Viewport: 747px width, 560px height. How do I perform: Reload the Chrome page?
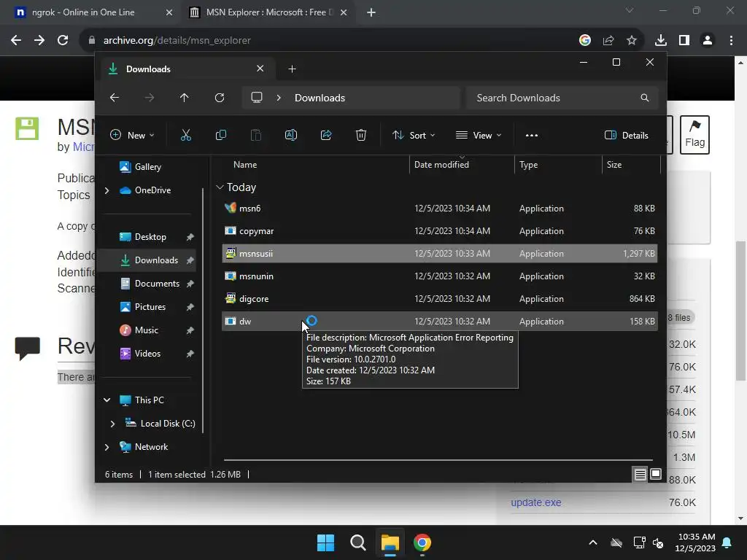point(63,41)
